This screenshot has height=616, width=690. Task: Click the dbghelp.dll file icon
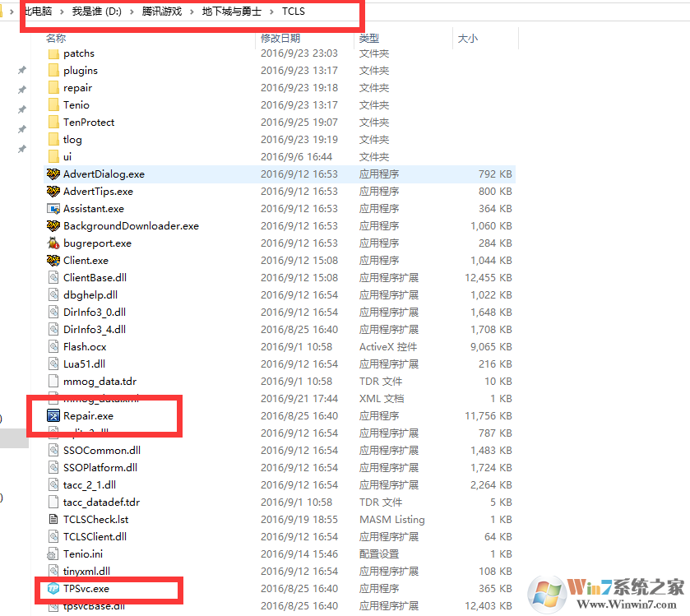tap(53, 294)
